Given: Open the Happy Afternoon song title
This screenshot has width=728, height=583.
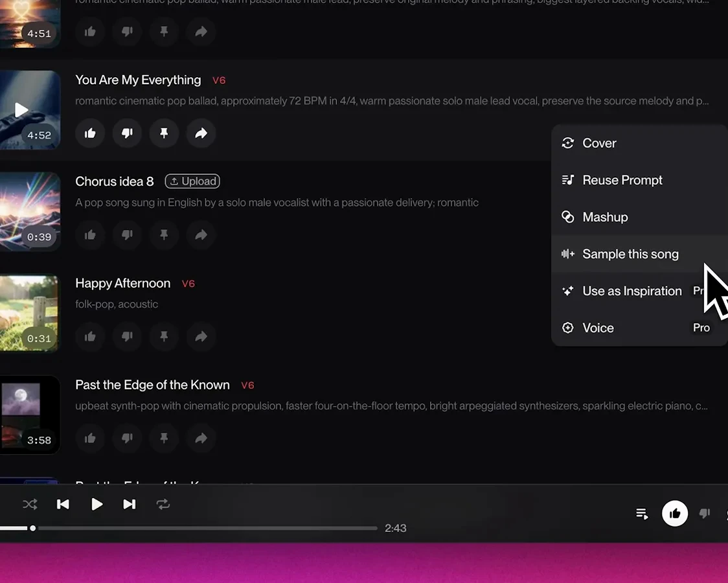Looking at the screenshot, I should (123, 283).
